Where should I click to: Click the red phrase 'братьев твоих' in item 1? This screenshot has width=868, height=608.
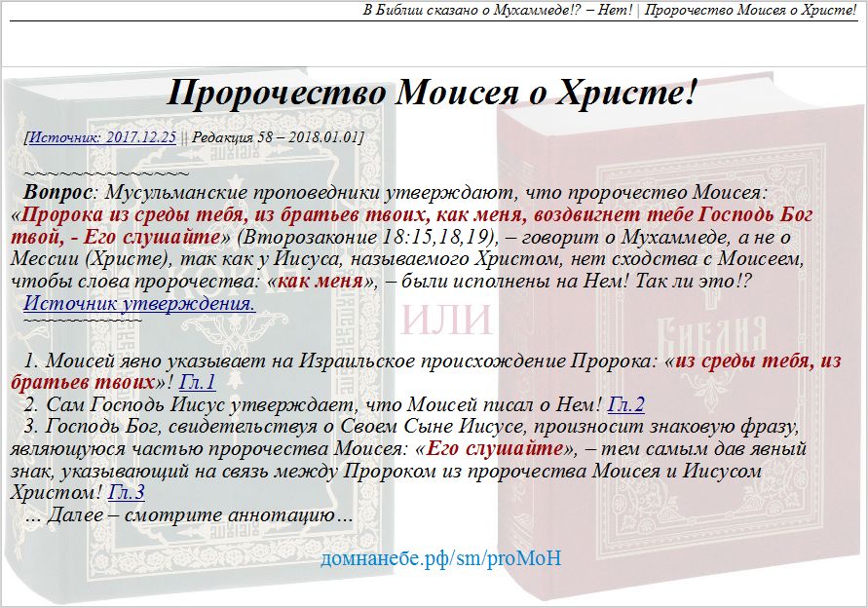tap(82, 383)
